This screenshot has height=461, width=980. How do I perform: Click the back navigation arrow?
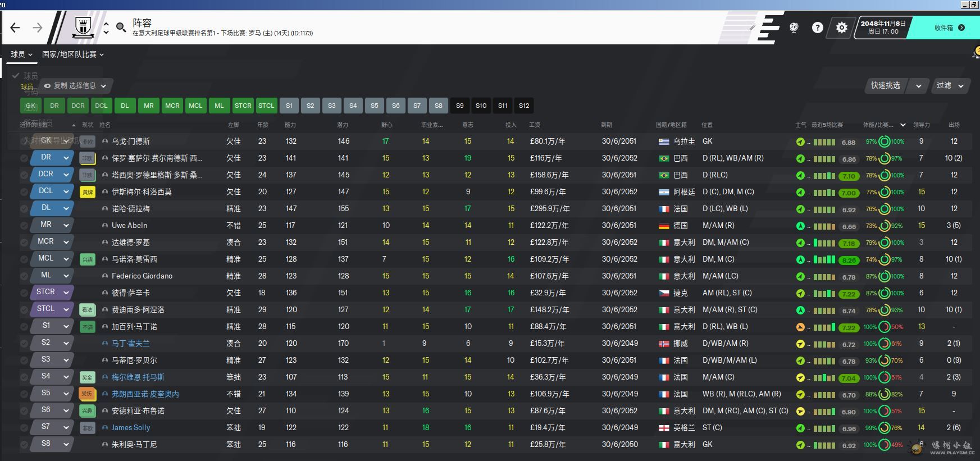15,28
